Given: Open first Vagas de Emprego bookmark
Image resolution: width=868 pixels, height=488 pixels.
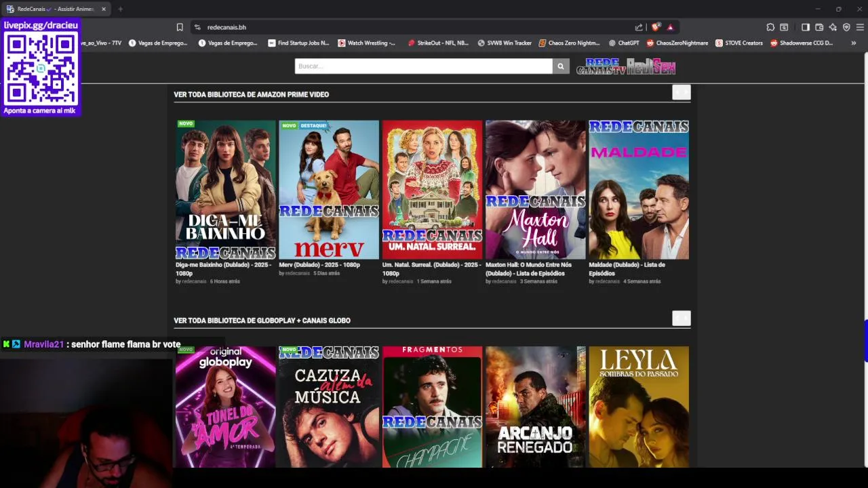Looking at the screenshot, I should [x=157, y=43].
